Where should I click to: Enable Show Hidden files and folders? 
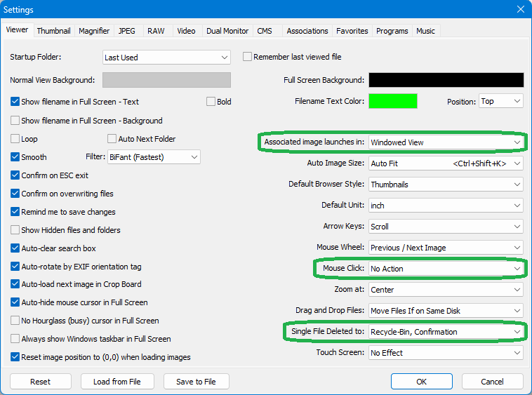(x=15, y=230)
